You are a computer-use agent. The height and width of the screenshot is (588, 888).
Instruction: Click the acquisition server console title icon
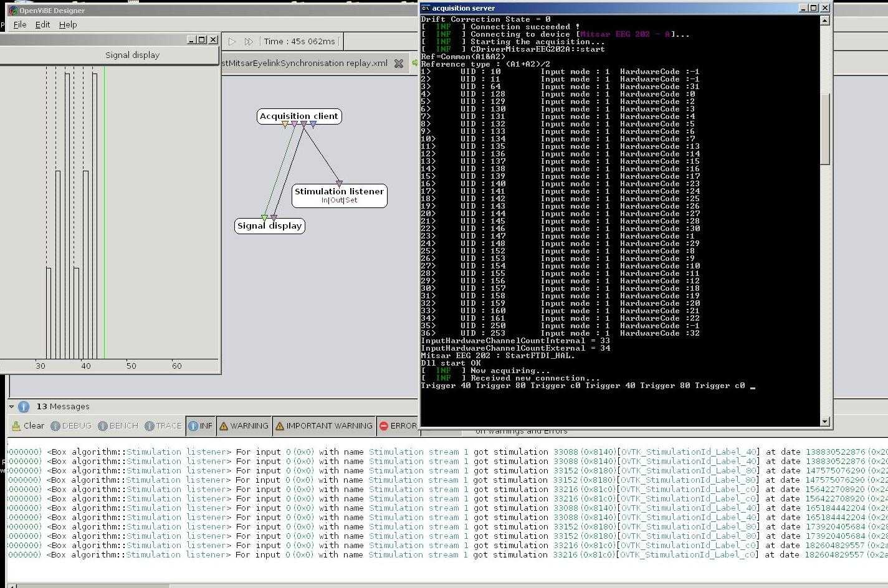(426, 8)
